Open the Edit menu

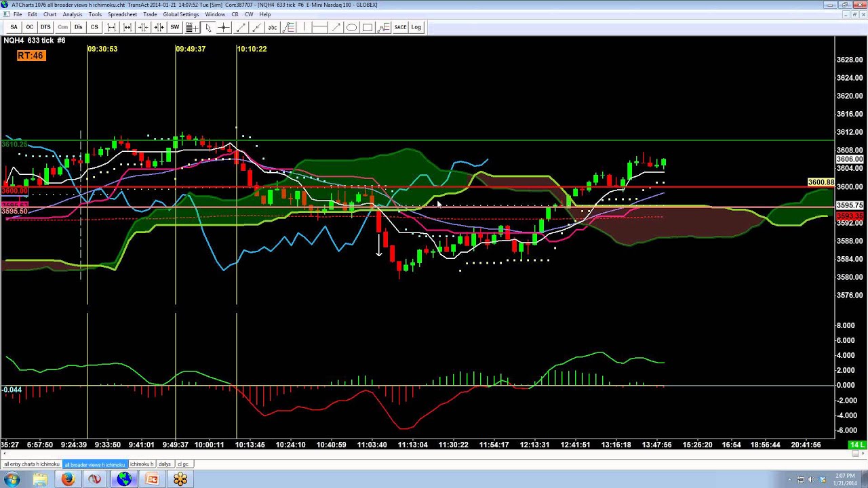pos(33,14)
